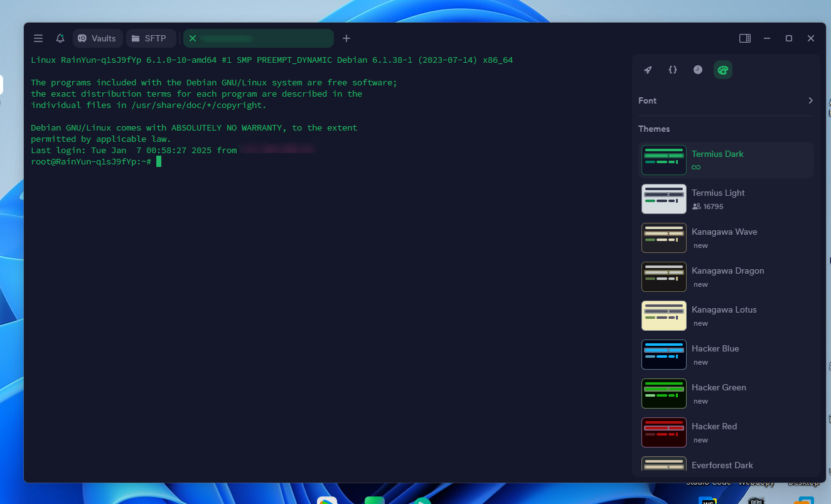The height and width of the screenshot is (504, 831).
Task: Switch to the Vaults tab
Action: 97,38
